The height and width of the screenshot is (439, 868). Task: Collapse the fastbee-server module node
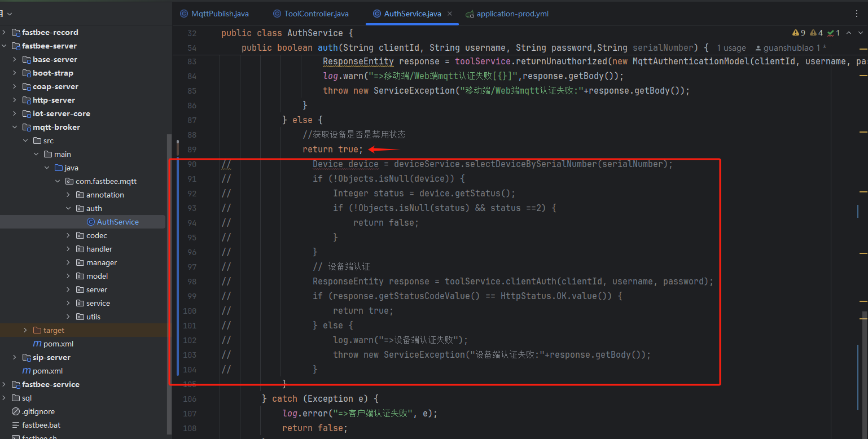pos(4,46)
